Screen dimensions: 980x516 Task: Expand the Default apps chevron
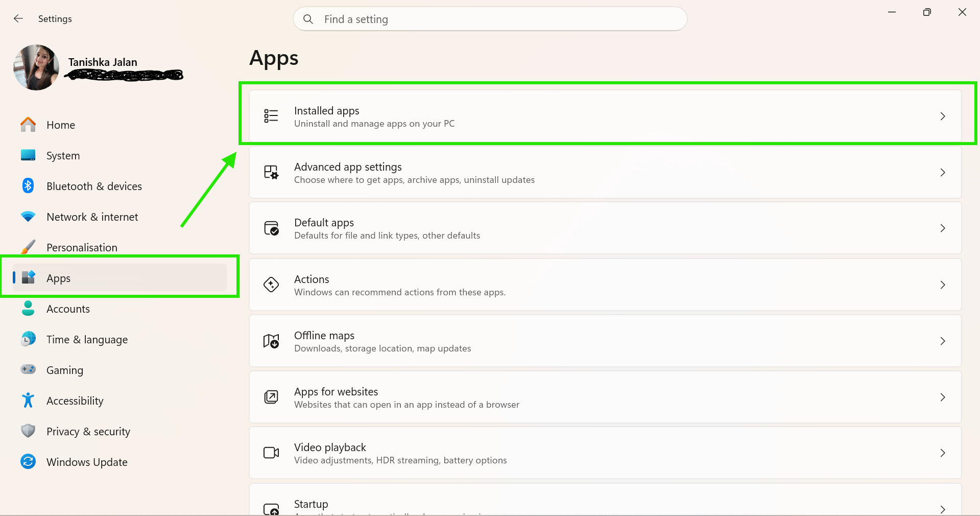point(943,228)
